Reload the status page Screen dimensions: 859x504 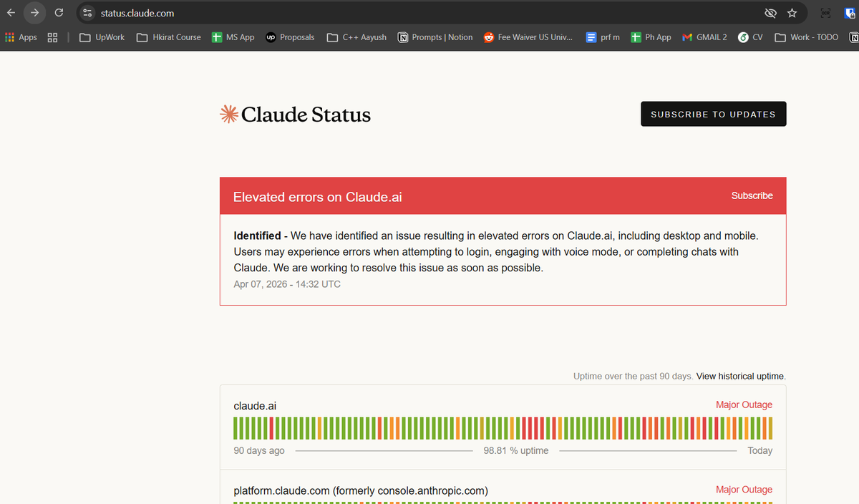[59, 12]
